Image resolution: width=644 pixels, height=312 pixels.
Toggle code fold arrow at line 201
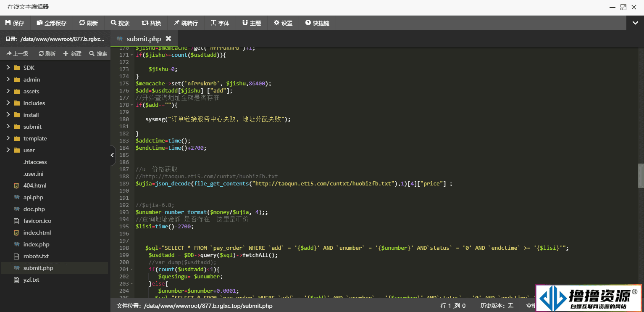(x=132, y=270)
